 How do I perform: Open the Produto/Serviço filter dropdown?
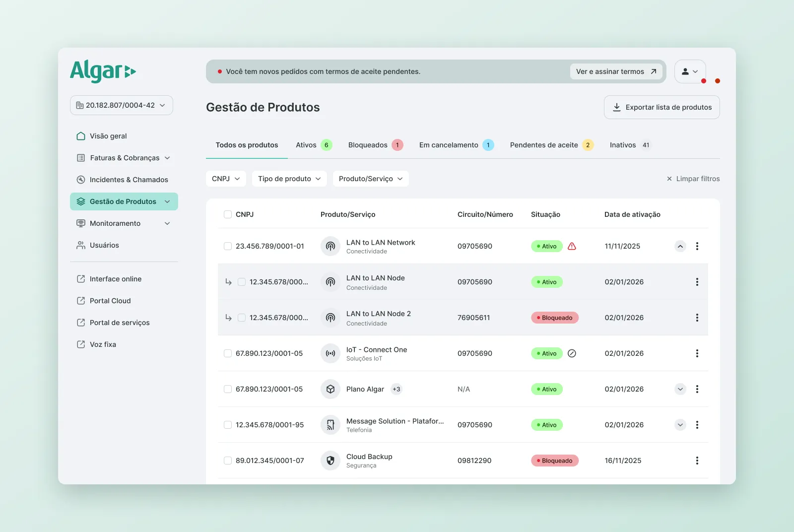click(371, 179)
